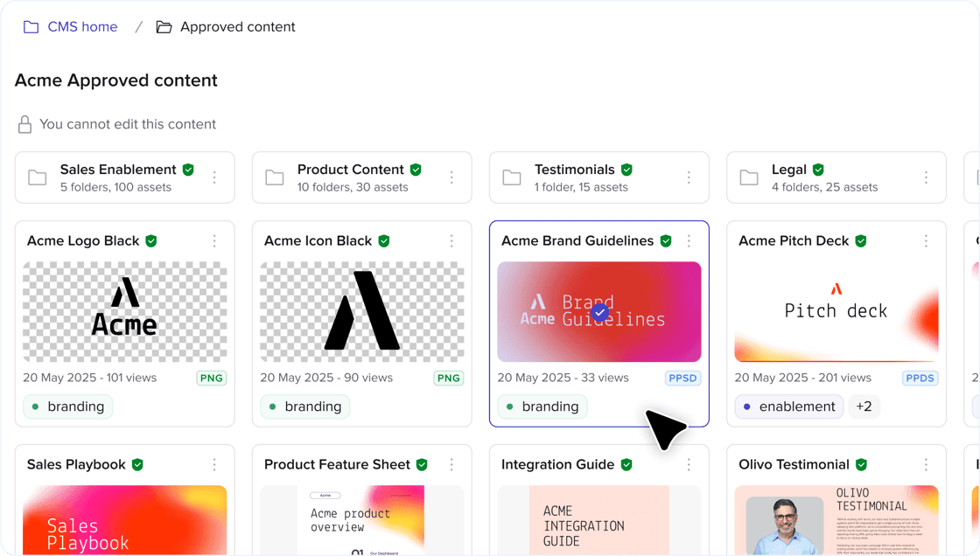
Task: Deselect Acme Brand Guidelines selection checkmark
Action: tap(600, 312)
